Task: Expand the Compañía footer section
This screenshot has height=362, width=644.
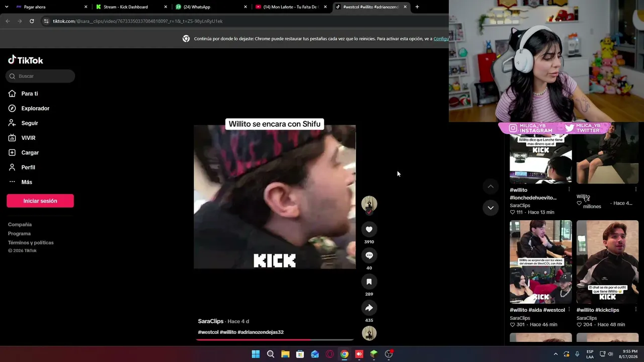Action: pos(20,225)
